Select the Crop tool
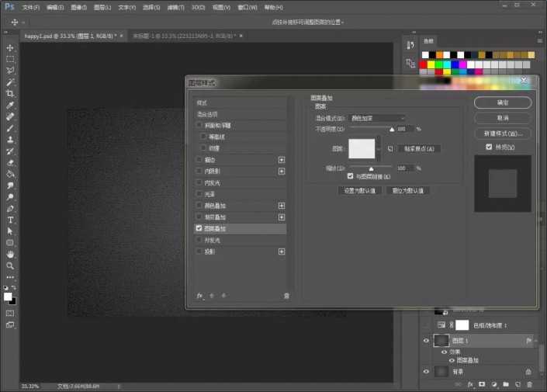 pyautogui.click(x=10, y=93)
